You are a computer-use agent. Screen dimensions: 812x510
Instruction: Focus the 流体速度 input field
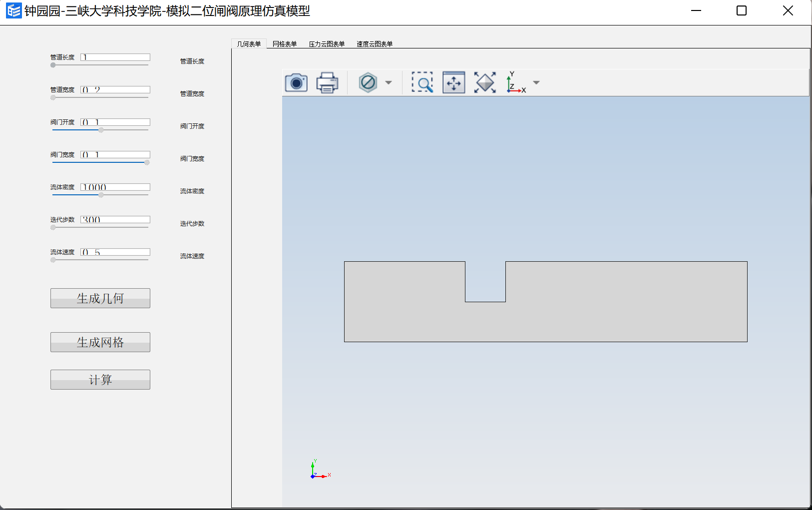(x=115, y=252)
